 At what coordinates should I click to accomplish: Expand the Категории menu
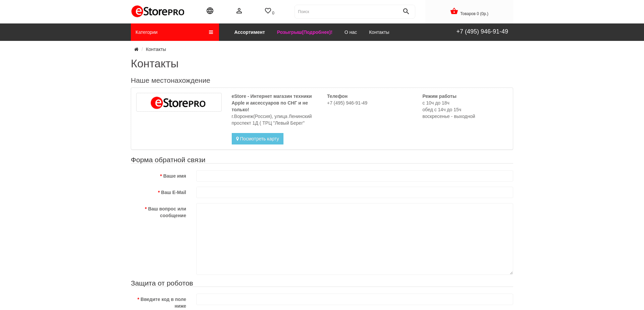(x=146, y=32)
